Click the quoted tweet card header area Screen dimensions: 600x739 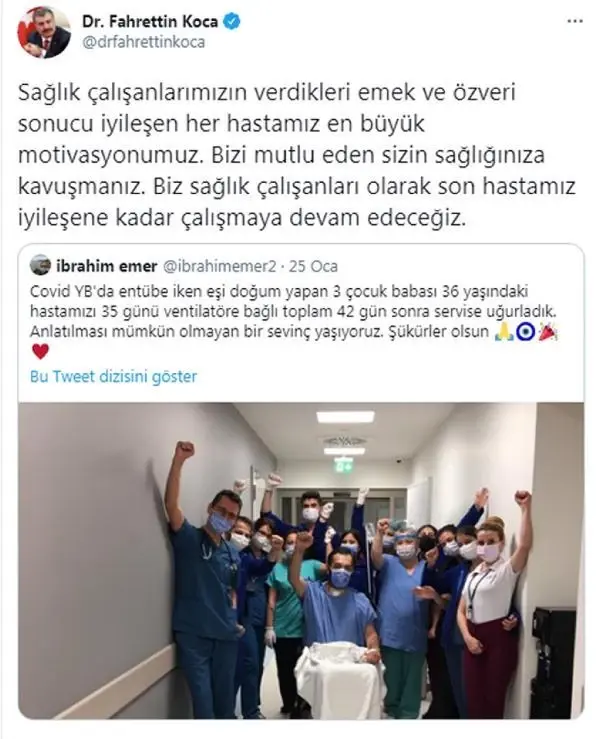coord(185,266)
